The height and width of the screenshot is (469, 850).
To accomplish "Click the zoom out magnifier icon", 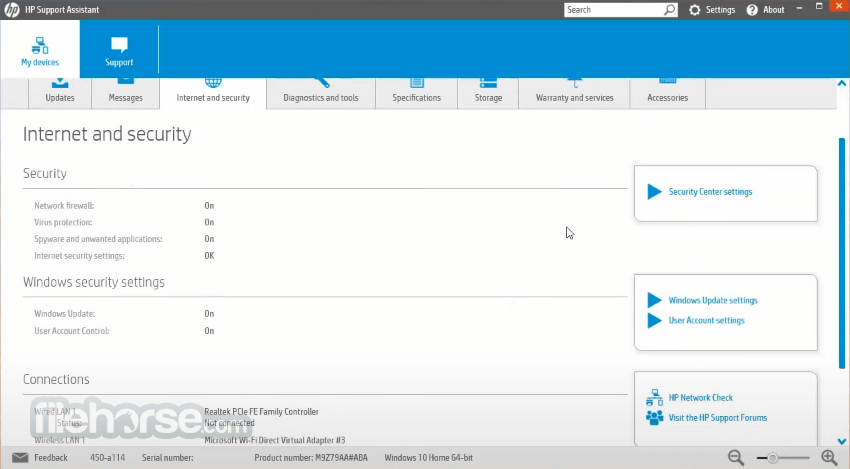I will coord(736,458).
